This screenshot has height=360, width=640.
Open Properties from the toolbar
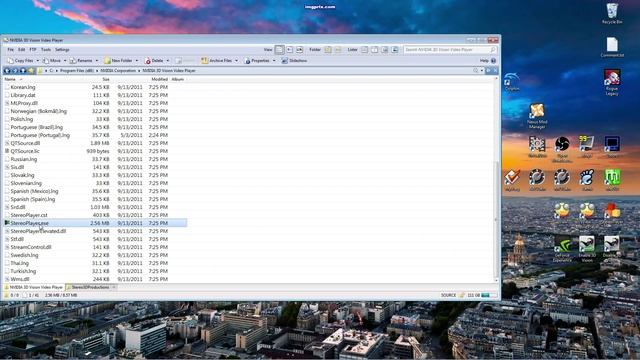point(257,60)
